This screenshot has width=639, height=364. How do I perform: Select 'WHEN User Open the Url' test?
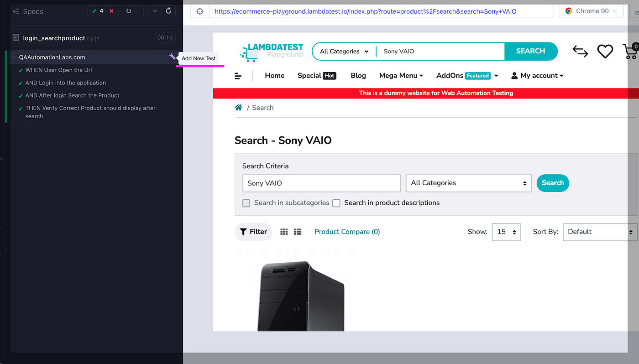click(x=58, y=70)
